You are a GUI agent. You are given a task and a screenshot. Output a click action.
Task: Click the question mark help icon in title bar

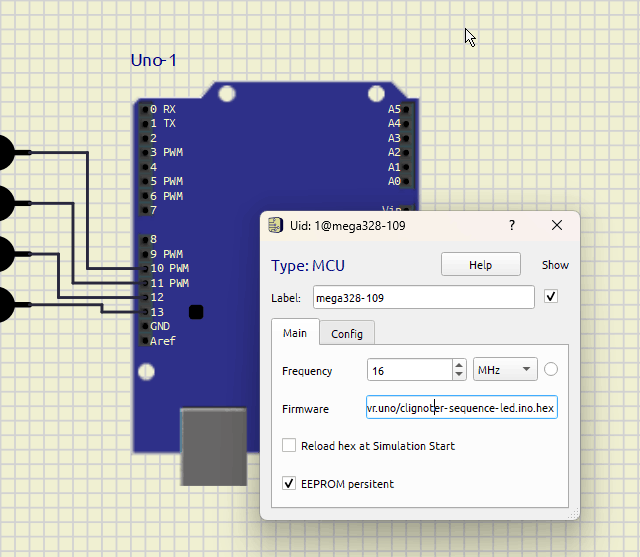coord(512,225)
